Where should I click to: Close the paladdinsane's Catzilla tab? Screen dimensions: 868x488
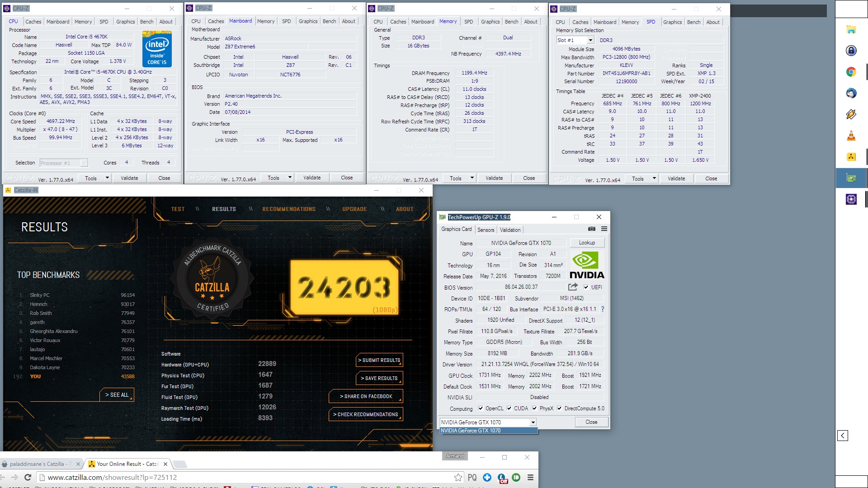[x=78, y=464]
